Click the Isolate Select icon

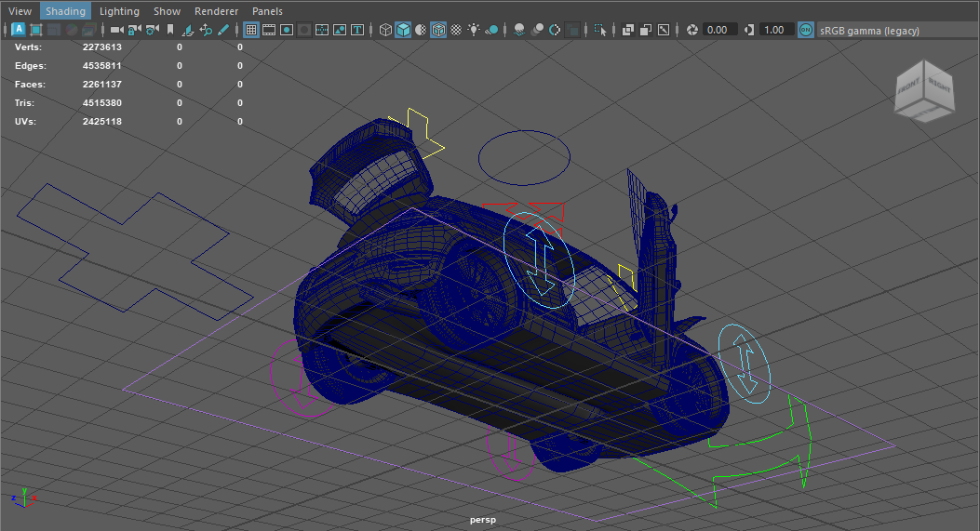601,30
